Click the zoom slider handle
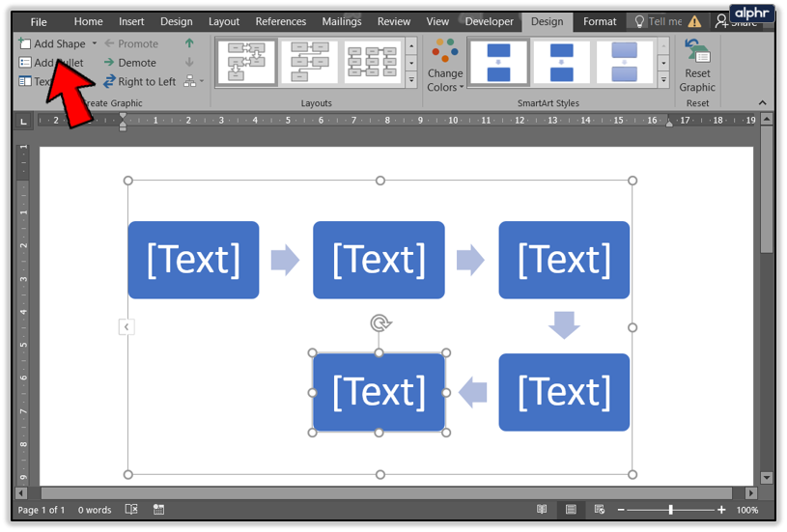 670,510
